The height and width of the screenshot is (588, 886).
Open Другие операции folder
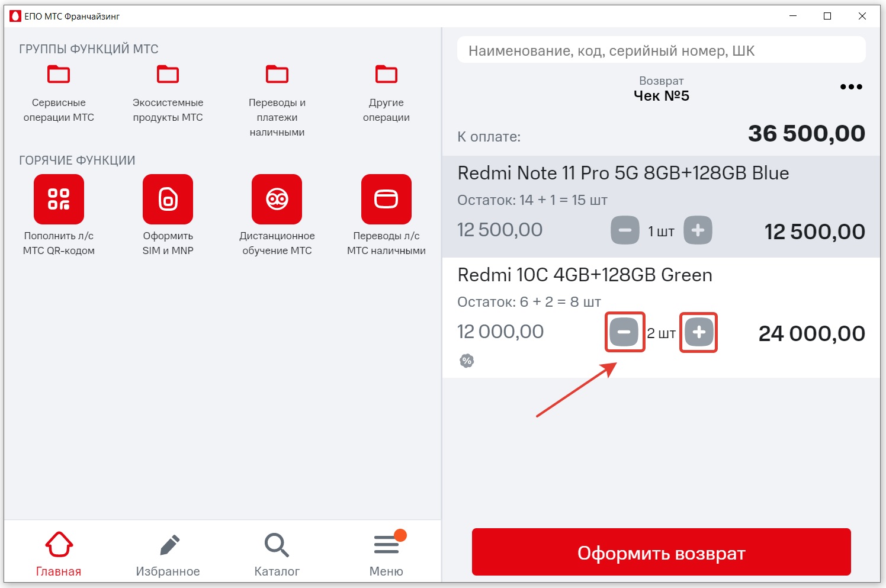(386, 94)
